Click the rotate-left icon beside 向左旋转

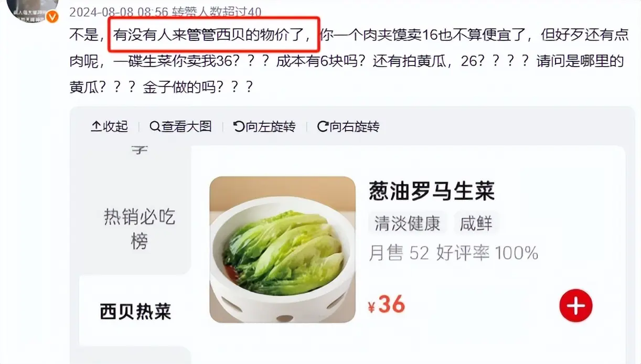(x=239, y=126)
